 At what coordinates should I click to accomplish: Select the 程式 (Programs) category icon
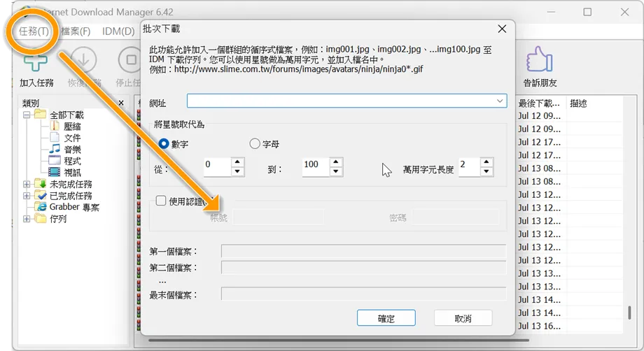tap(55, 160)
